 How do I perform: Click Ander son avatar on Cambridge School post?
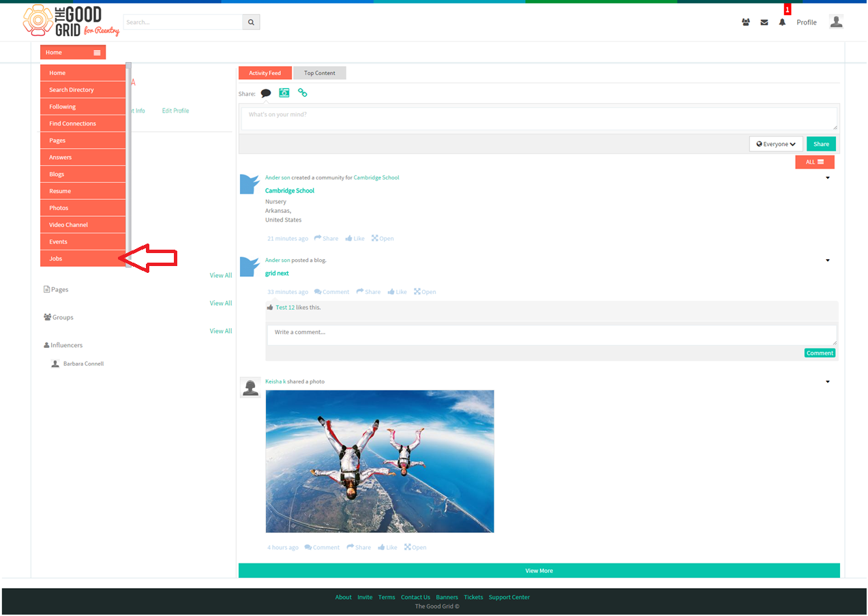pyautogui.click(x=250, y=184)
